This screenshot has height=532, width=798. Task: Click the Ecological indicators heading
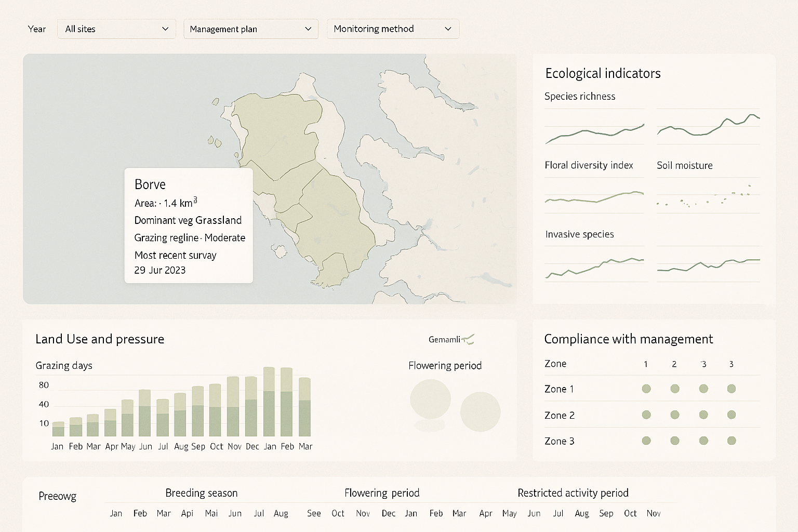coord(603,73)
